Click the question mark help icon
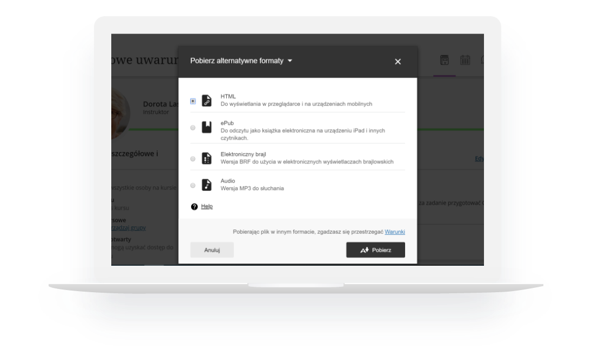 point(194,207)
